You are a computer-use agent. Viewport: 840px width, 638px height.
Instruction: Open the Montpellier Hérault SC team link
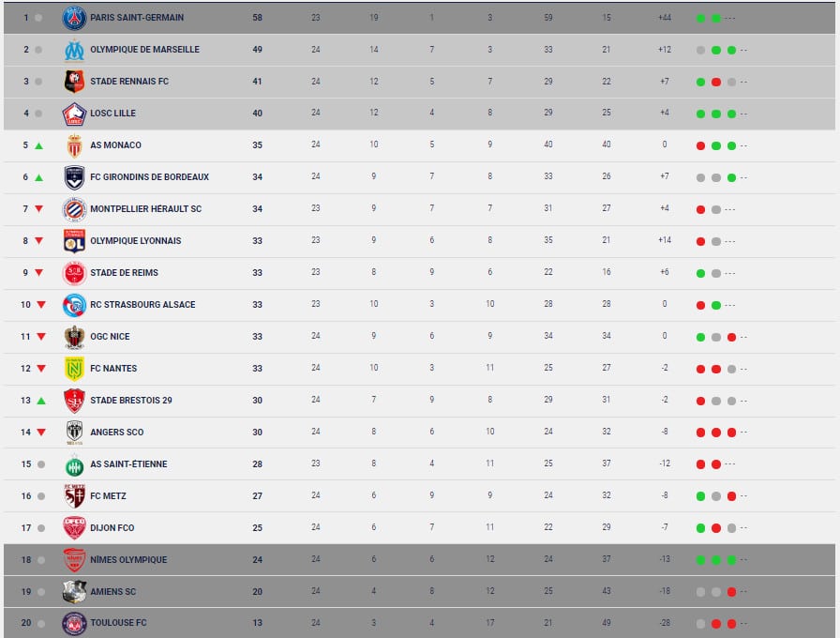click(145, 209)
